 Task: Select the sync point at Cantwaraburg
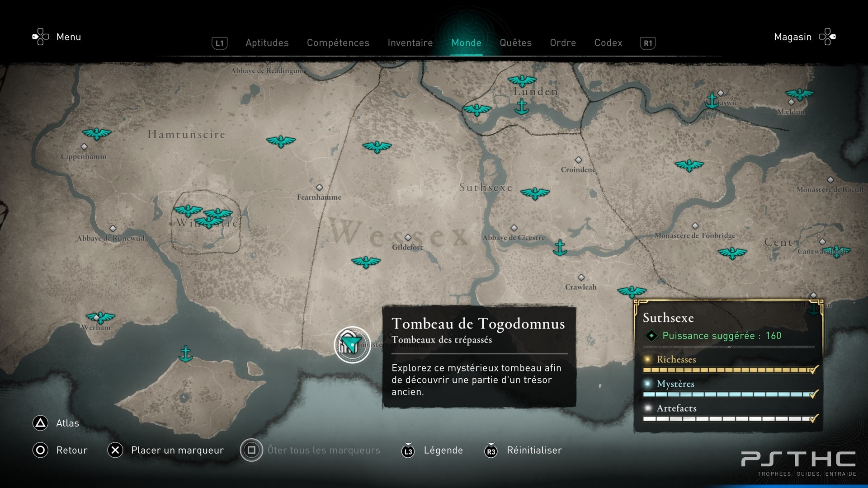(x=836, y=251)
